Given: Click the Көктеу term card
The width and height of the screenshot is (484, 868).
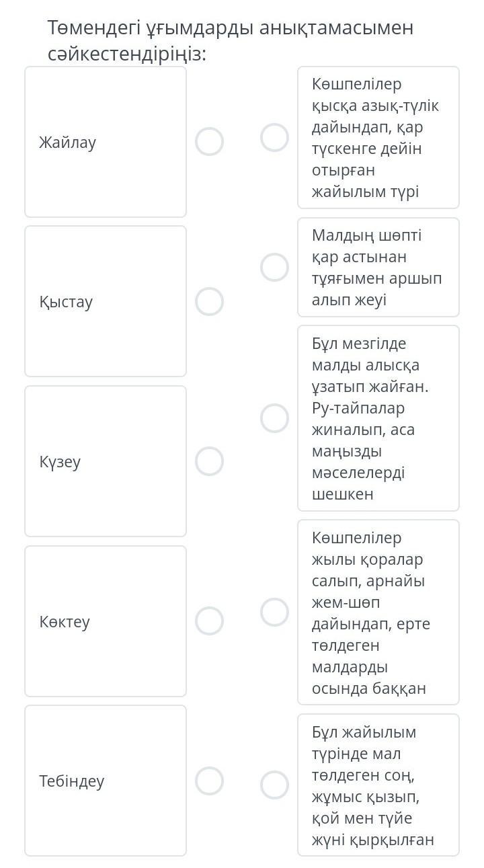Looking at the screenshot, I should [106, 621].
